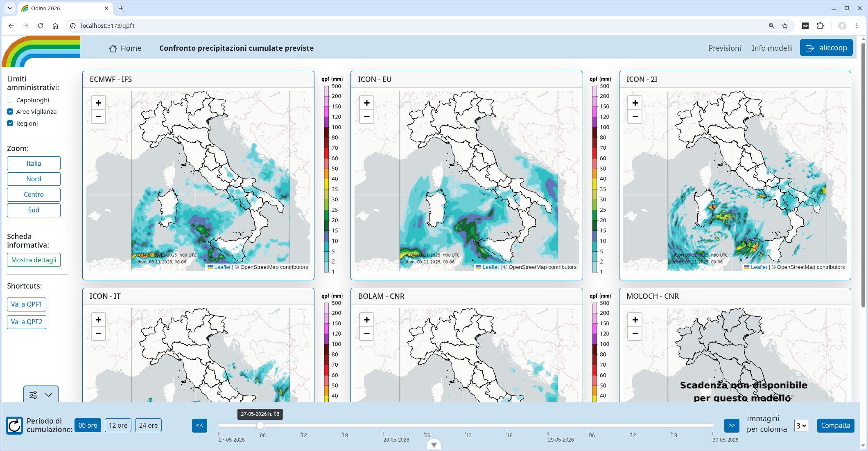The height and width of the screenshot is (451, 868).
Task: Zoom in on MOLOCH - CNR map
Action: click(x=635, y=320)
